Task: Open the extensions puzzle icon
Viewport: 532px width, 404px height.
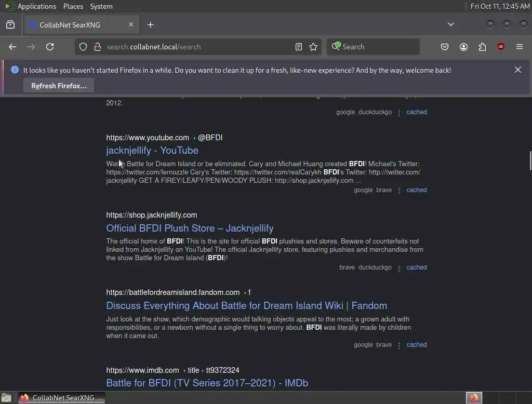Action: point(482,47)
